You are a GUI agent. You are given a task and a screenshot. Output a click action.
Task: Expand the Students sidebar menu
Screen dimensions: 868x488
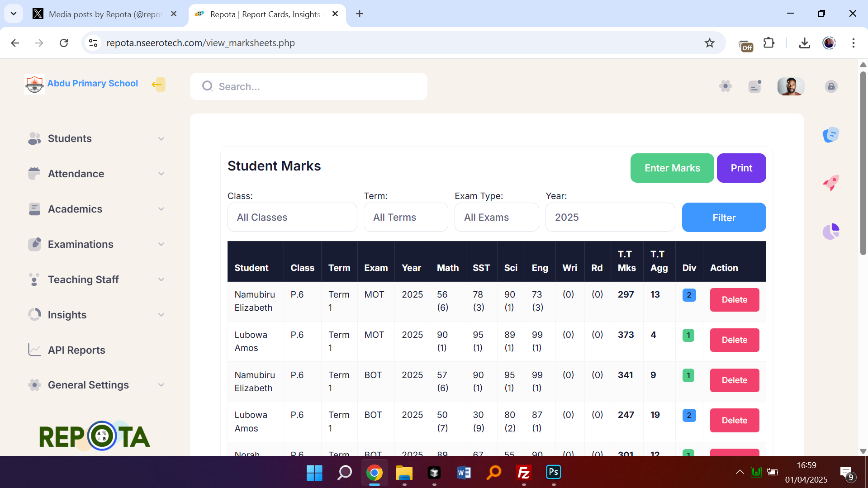[x=96, y=138]
